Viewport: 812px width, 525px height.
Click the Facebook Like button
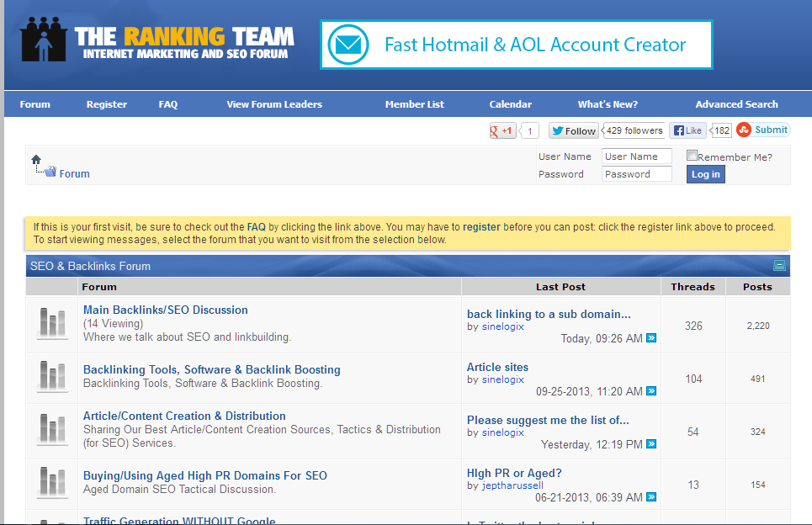click(687, 130)
